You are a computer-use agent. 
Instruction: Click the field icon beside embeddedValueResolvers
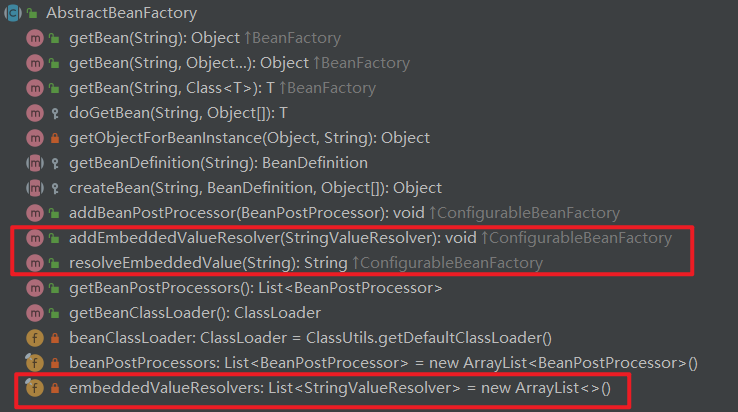click(35, 387)
